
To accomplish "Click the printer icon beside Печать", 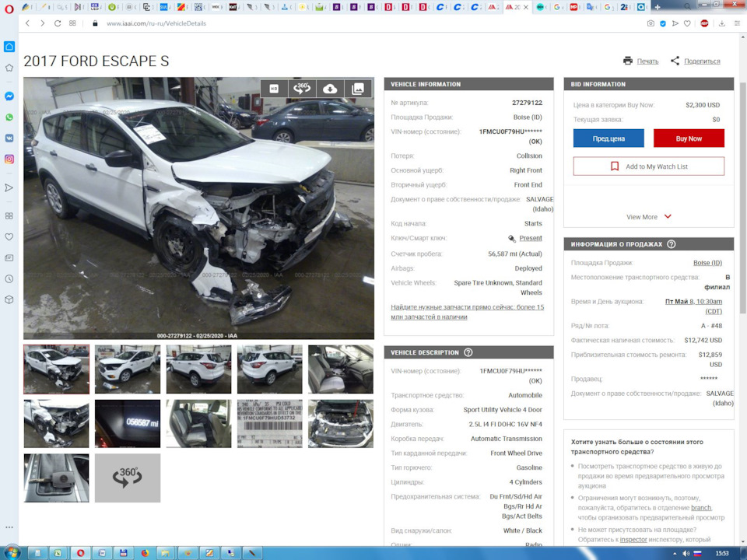I will point(628,61).
